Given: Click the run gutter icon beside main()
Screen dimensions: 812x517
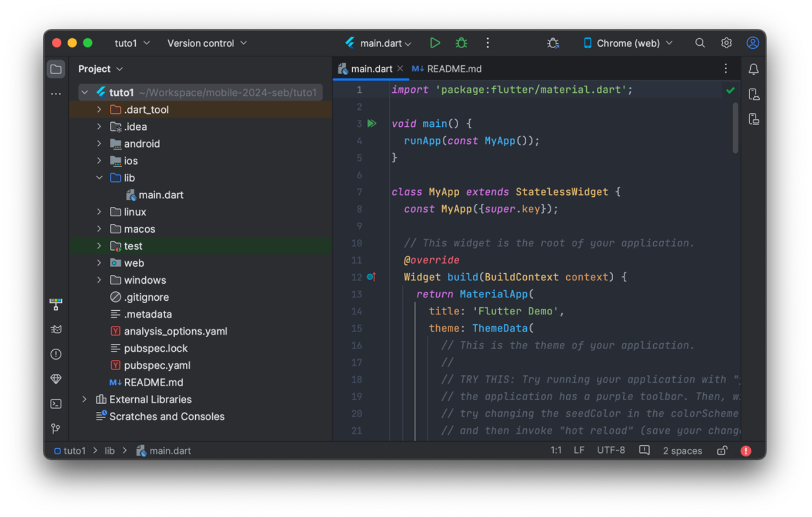Looking at the screenshot, I should pyautogui.click(x=372, y=123).
